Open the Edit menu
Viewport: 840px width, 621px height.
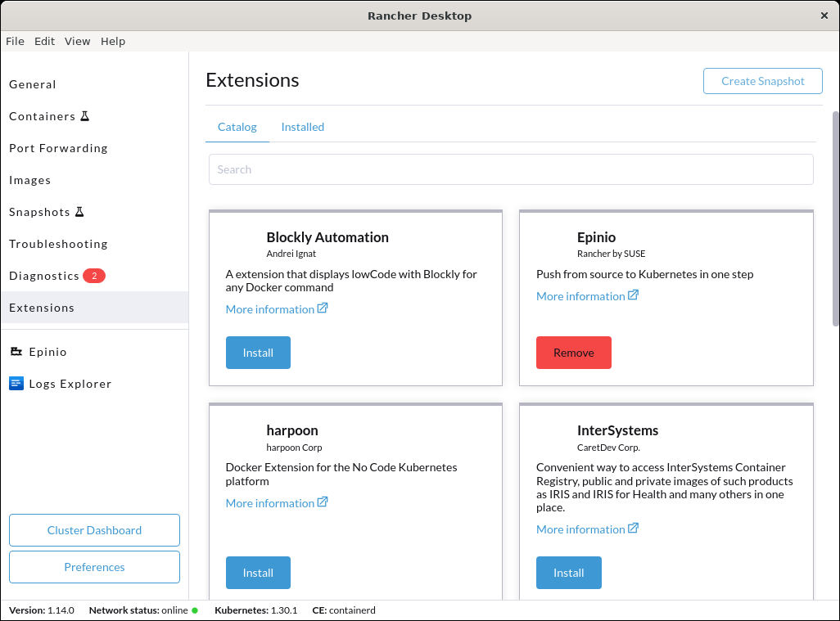coord(44,41)
